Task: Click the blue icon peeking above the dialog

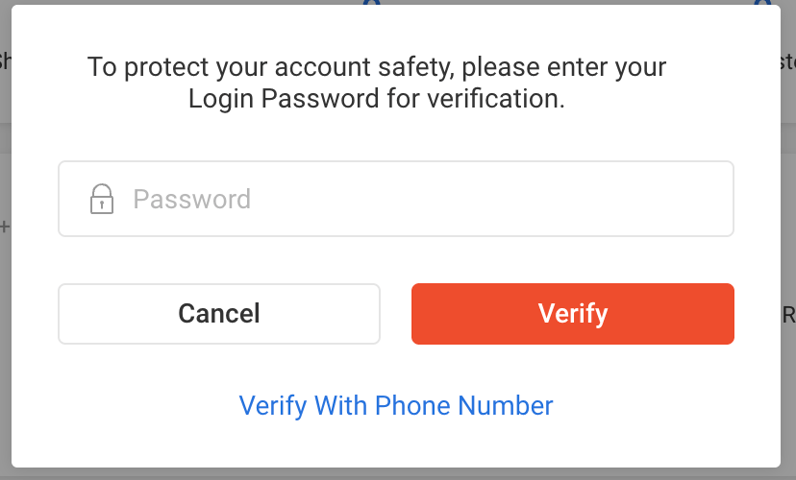Action: pyautogui.click(x=371, y=3)
